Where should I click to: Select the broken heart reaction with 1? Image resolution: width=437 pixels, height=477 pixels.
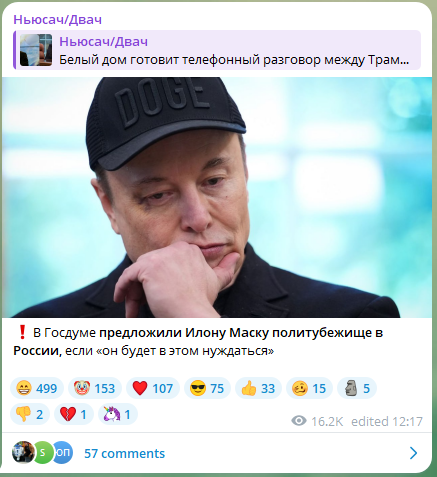pos(74,414)
